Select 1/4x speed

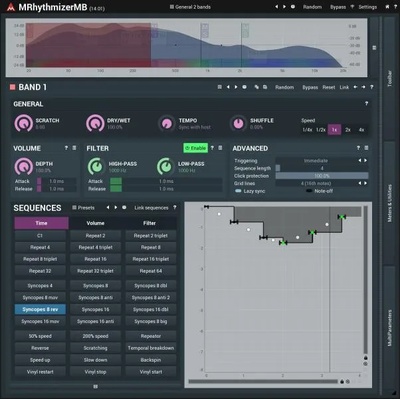(307, 130)
